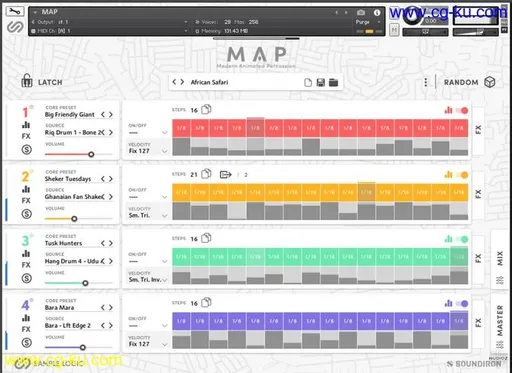Open the MIX side tab
The height and width of the screenshot is (373, 512).
point(500,260)
